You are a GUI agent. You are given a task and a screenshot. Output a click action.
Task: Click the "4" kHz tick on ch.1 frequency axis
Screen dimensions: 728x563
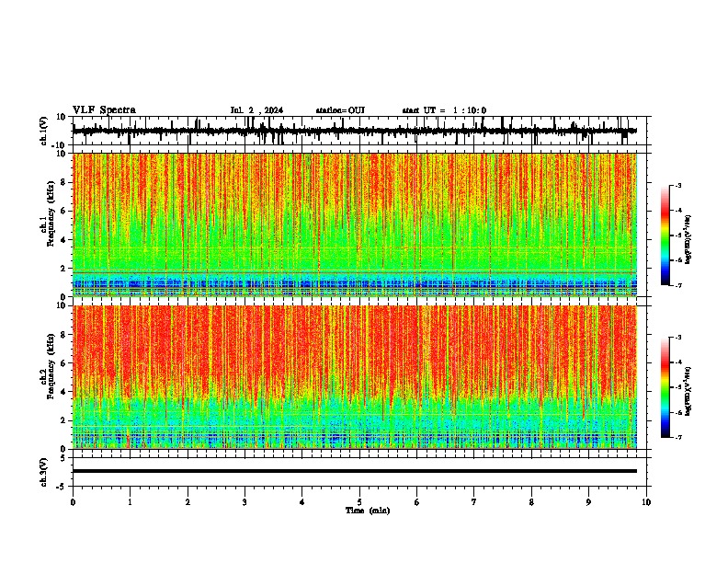point(64,240)
